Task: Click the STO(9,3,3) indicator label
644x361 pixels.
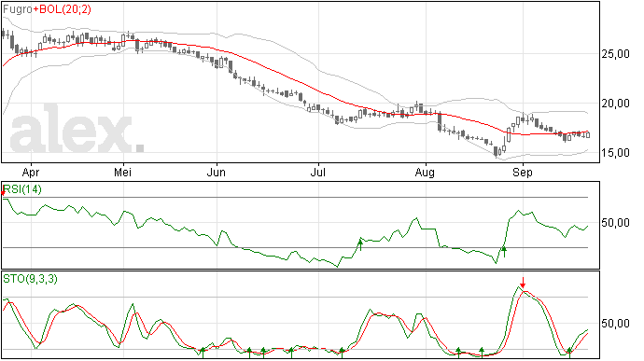Action: [x=31, y=279]
